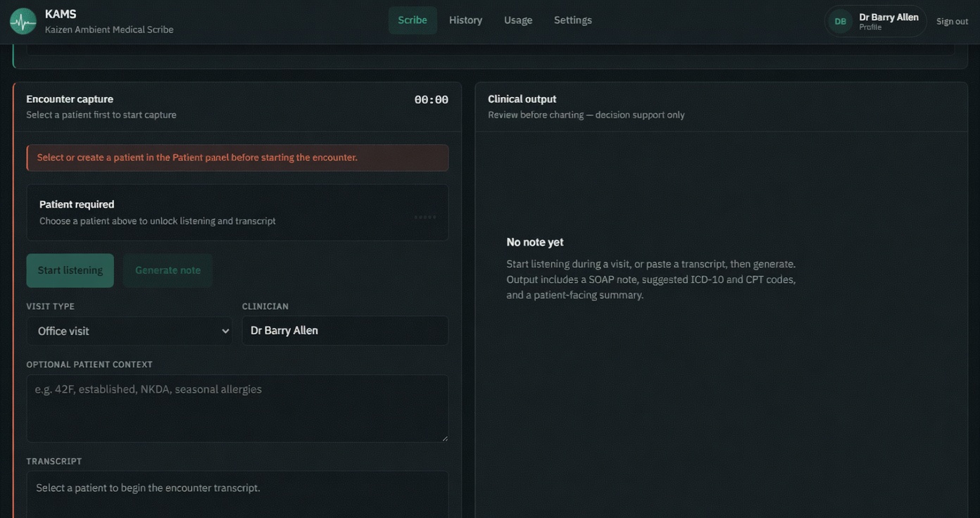Click the Generate note button
The height and width of the screenshot is (518, 980).
point(168,270)
